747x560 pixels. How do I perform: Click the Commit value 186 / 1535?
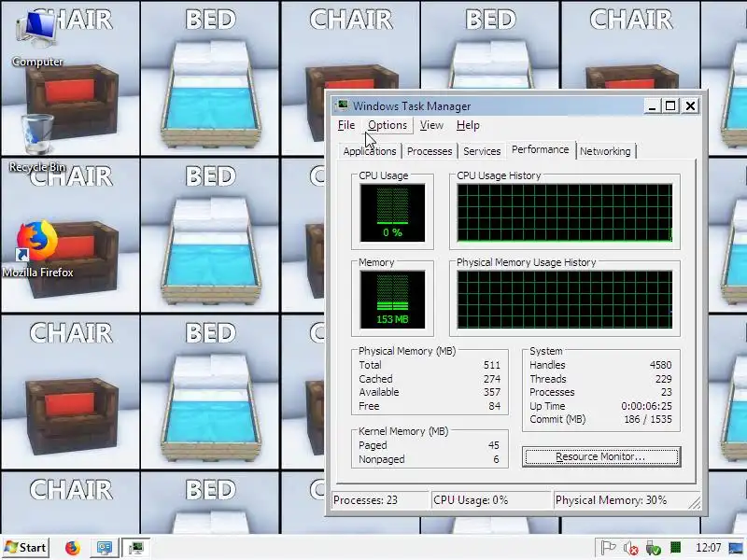click(648, 419)
